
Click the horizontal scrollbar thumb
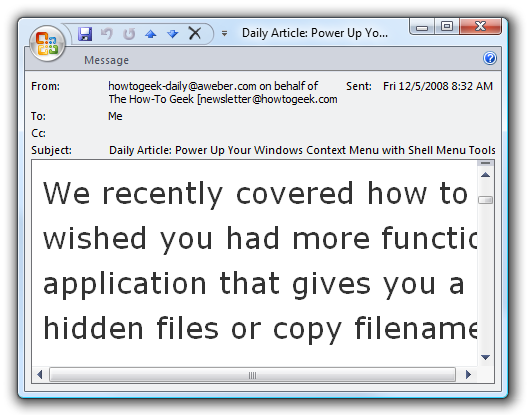(x=252, y=375)
